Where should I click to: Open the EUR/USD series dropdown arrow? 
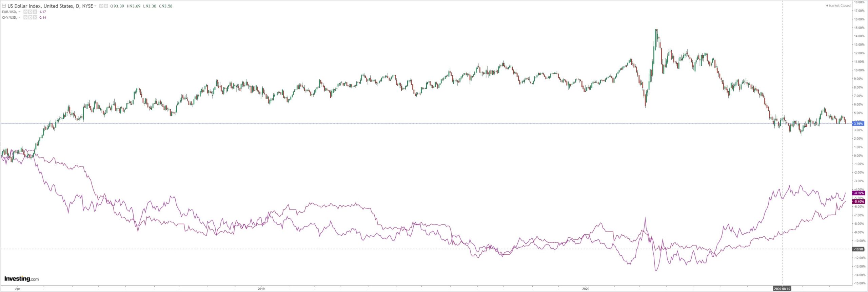[20, 12]
